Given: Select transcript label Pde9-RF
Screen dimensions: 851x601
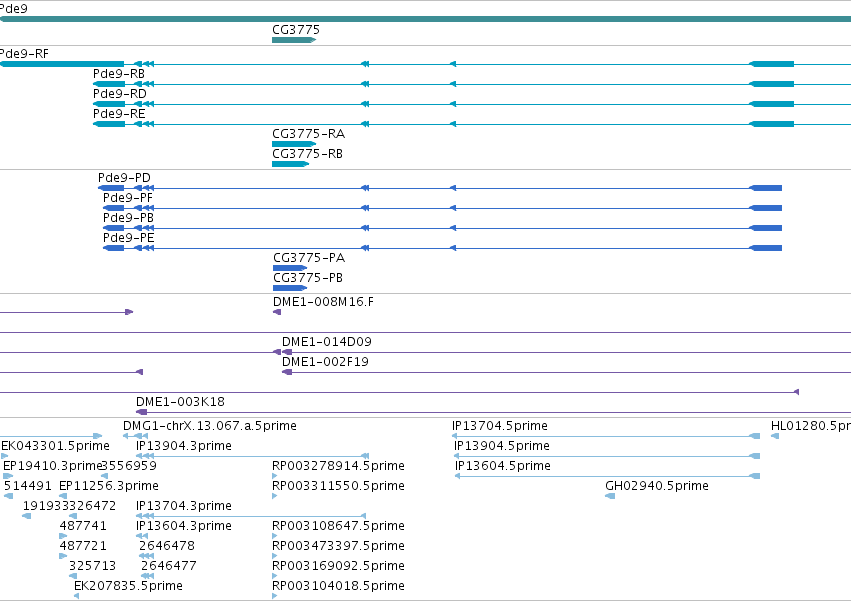Looking at the screenshot, I should point(24,53).
